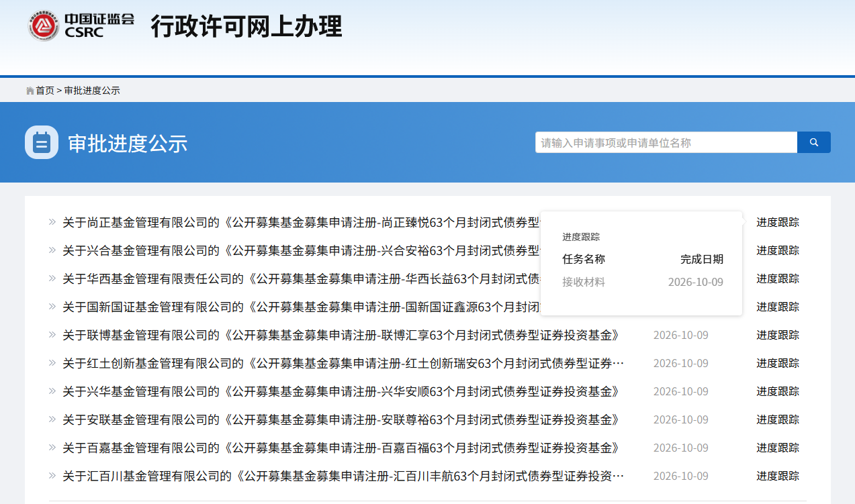855x504 pixels.
Task: Click the popup's 完成日期 column header
Action: click(x=702, y=259)
